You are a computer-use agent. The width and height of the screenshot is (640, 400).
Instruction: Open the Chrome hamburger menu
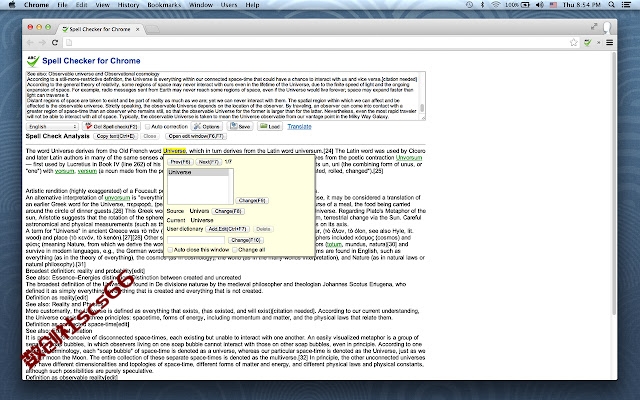[609, 42]
